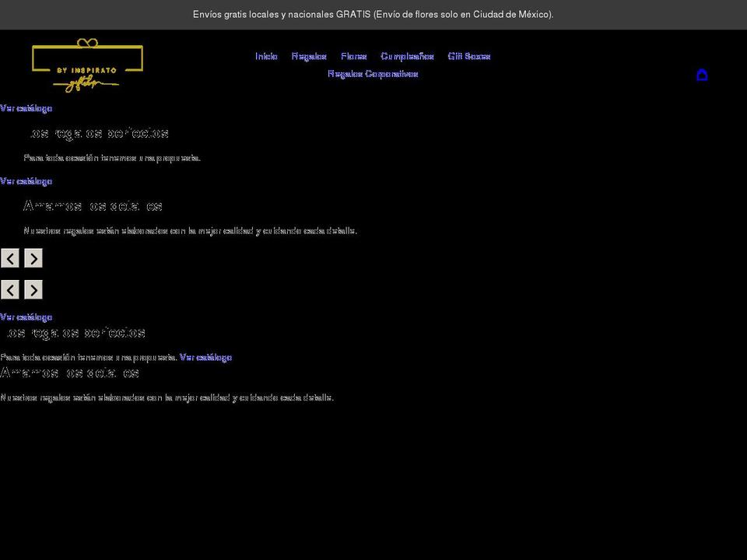
Task: Click flush-left 'Nuestros regalos están elaborados' paragraph
Action: (x=167, y=397)
